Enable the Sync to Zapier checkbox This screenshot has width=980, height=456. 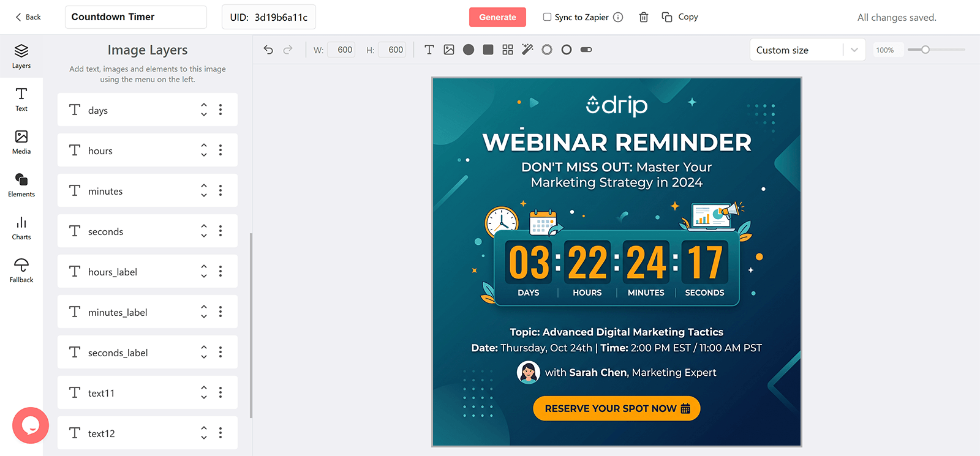[x=547, y=17]
